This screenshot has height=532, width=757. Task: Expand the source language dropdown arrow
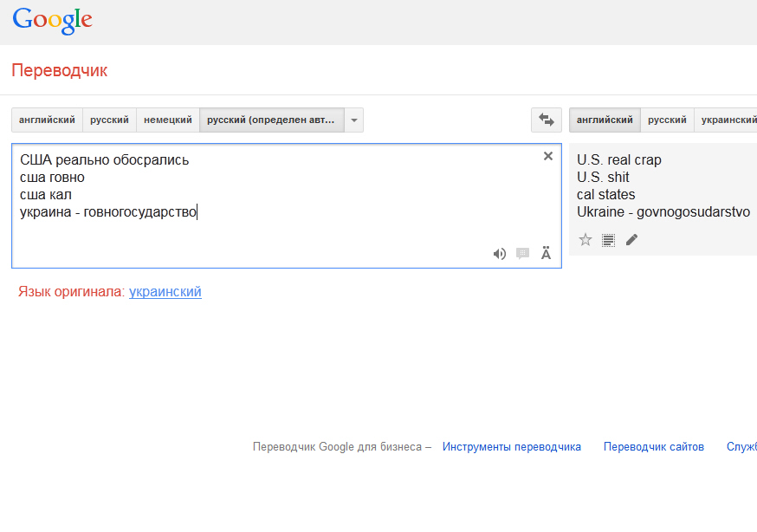353,120
